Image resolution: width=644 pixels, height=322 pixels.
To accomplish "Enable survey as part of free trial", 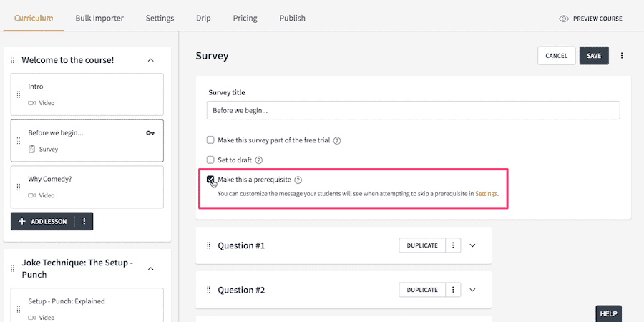I will (210, 140).
